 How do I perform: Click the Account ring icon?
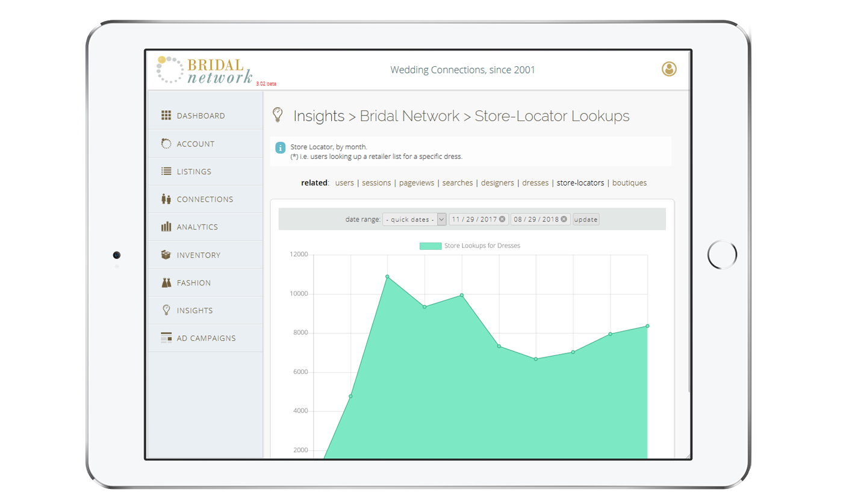167,143
